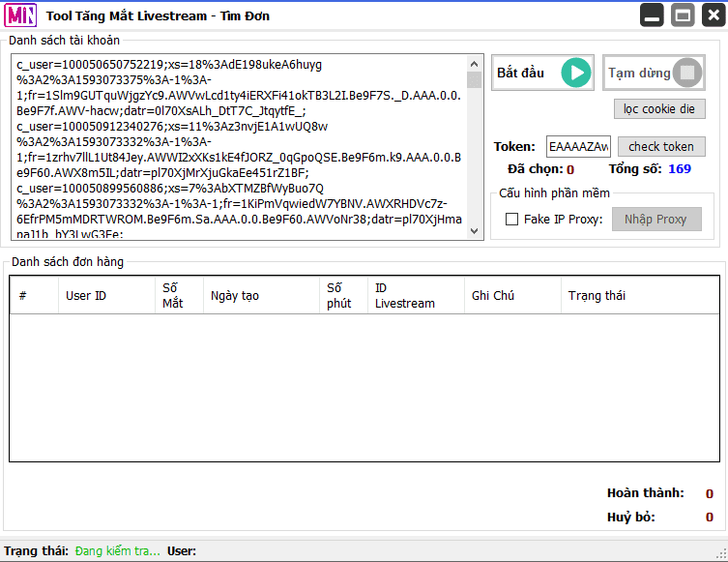This screenshot has width=728, height=562.
Task: Enable the Fake IP Proxy checkbox
Action: (512, 220)
